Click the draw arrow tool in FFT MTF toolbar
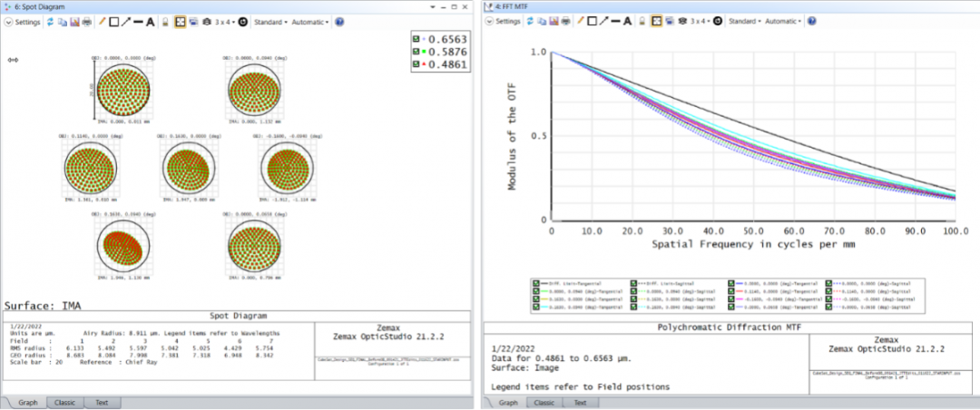 tap(603, 21)
